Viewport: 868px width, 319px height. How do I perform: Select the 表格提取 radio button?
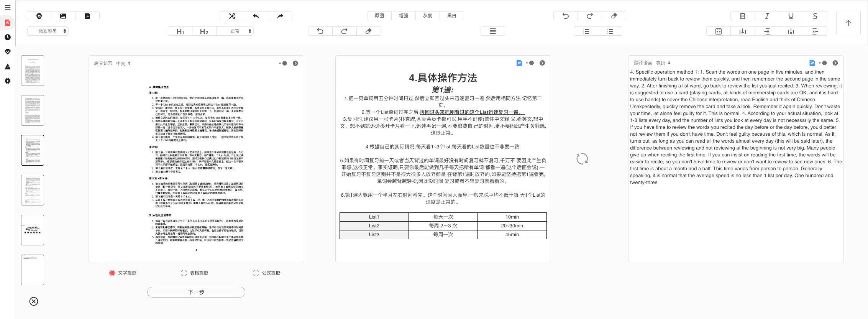[184, 273]
